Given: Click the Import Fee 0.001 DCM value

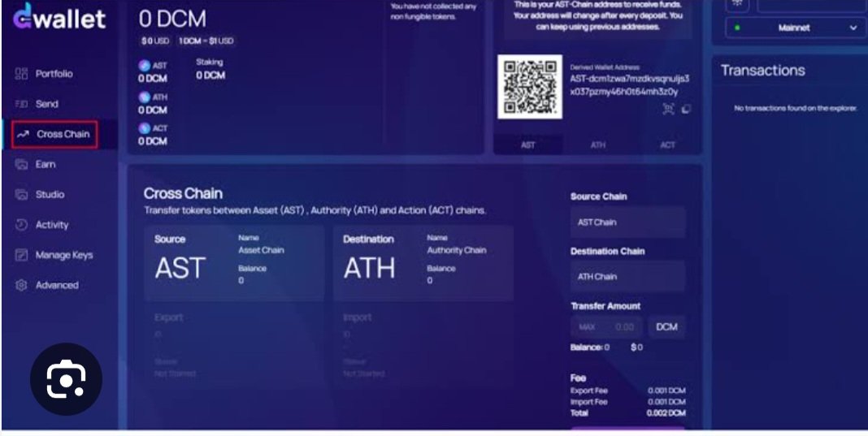Looking at the screenshot, I should coord(666,402).
